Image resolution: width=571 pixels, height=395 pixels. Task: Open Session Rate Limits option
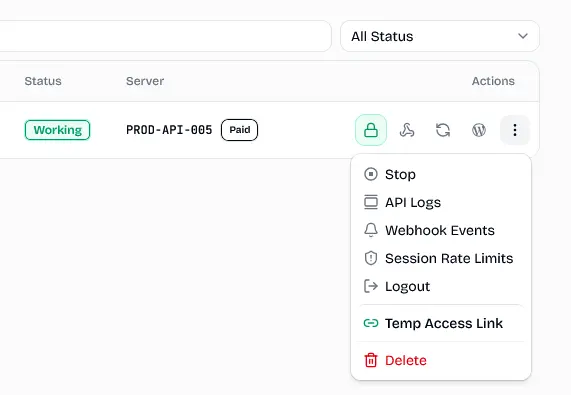(441, 258)
